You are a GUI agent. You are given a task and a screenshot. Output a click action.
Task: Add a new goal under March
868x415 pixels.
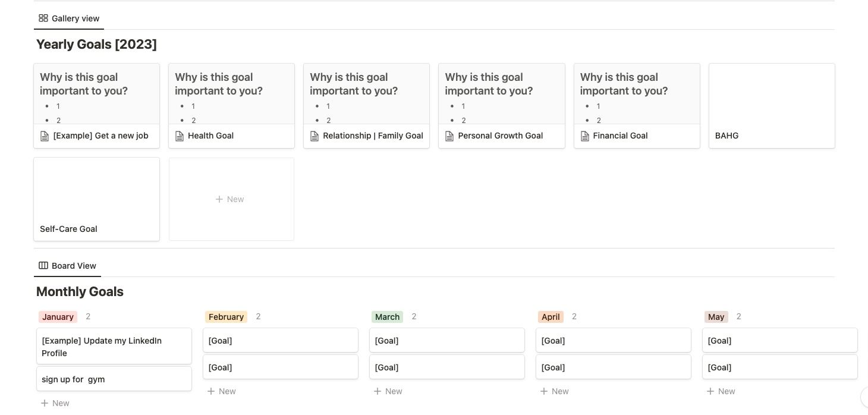(388, 391)
